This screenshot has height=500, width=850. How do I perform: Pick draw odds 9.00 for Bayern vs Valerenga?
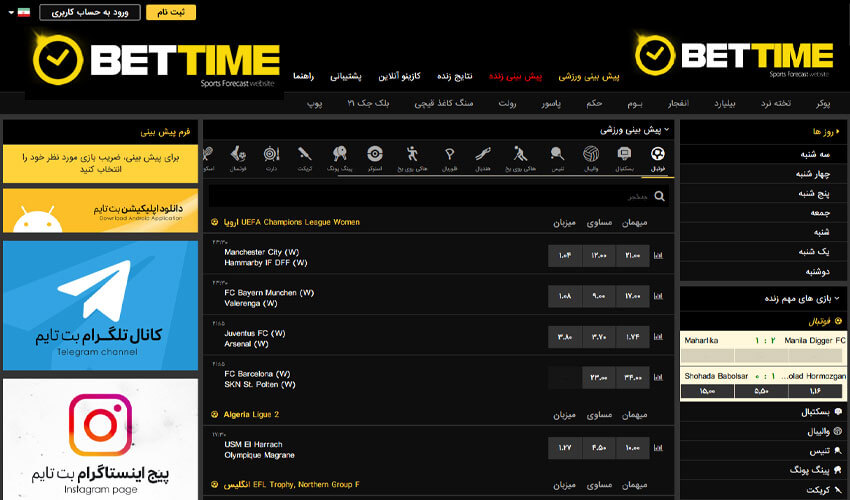tap(599, 296)
